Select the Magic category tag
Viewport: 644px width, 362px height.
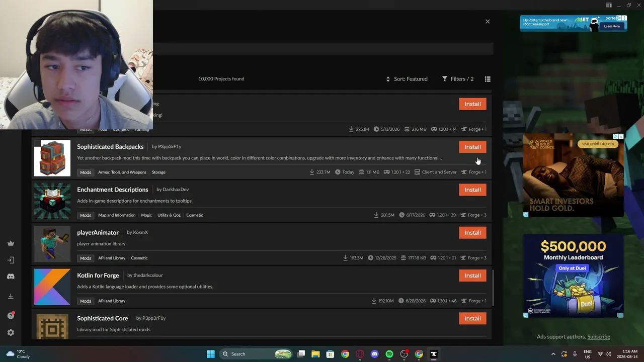tap(146, 215)
